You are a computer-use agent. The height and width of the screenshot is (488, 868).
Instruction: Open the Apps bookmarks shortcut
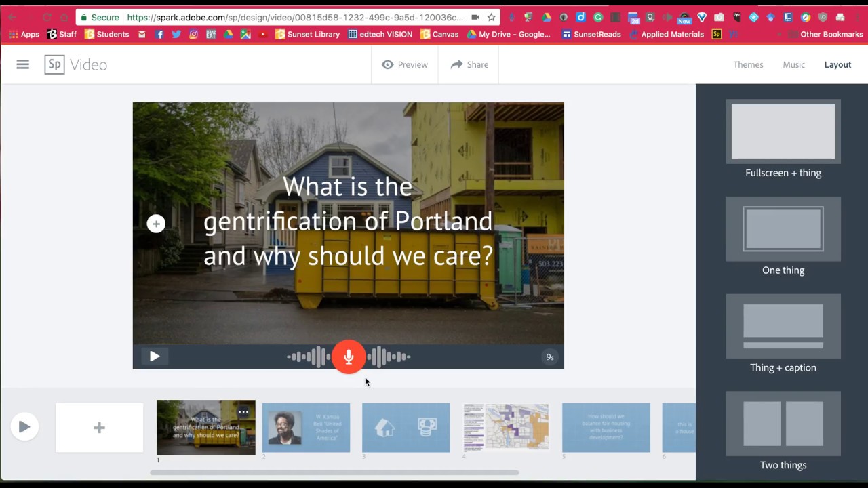click(24, 34)
